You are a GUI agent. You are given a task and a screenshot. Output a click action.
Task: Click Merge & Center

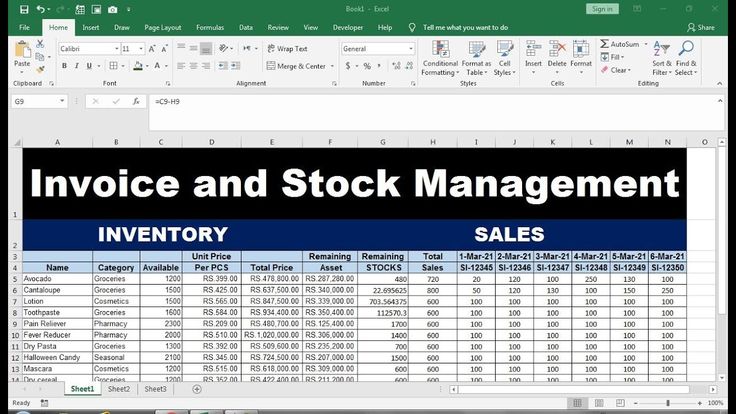coord(296,66)
